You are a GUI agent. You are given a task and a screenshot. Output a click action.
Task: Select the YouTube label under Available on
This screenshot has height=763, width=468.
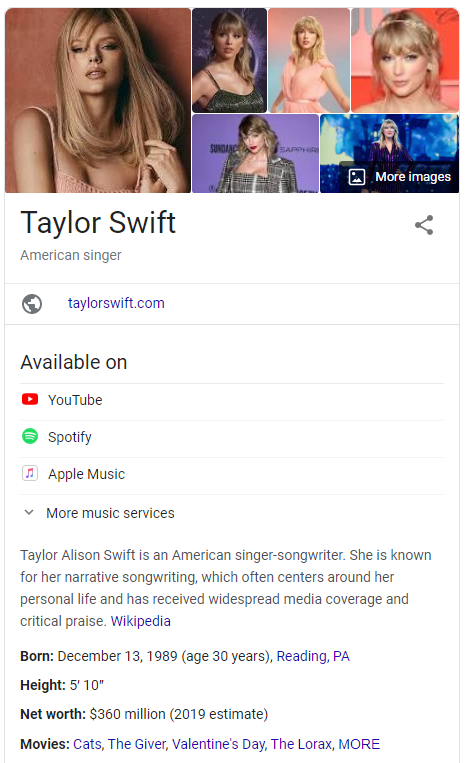(75, 400)
